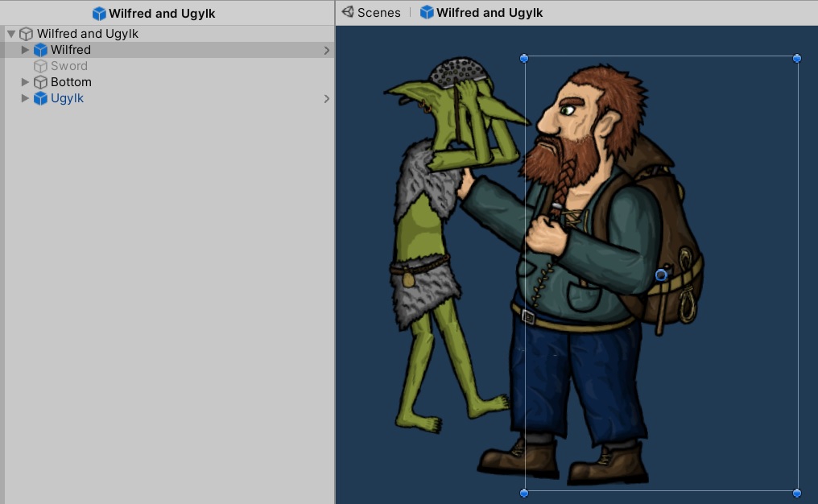This screenshot has width=818, height=504.
Task: Click the greyed Sword object icon
Action: click(40, 66)
